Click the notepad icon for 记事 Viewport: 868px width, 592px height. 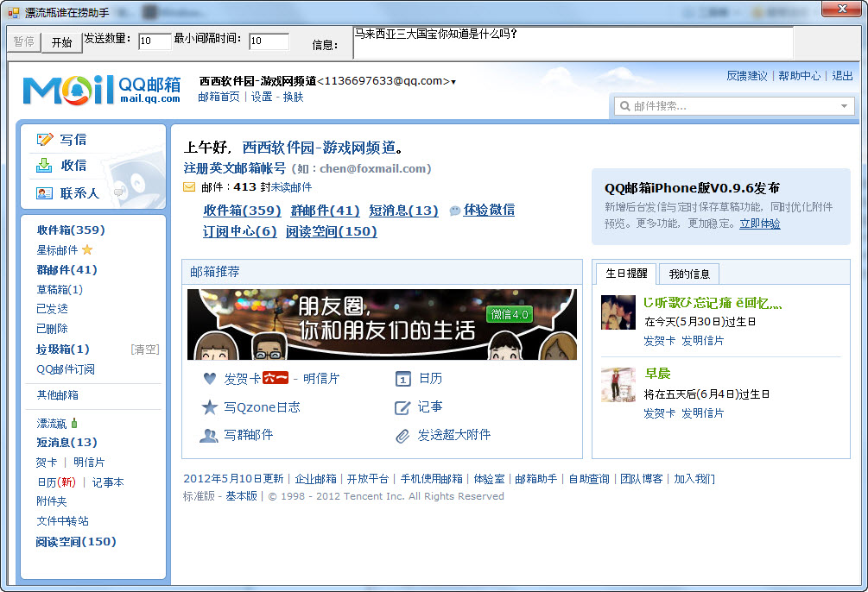(x=402, y=408)
